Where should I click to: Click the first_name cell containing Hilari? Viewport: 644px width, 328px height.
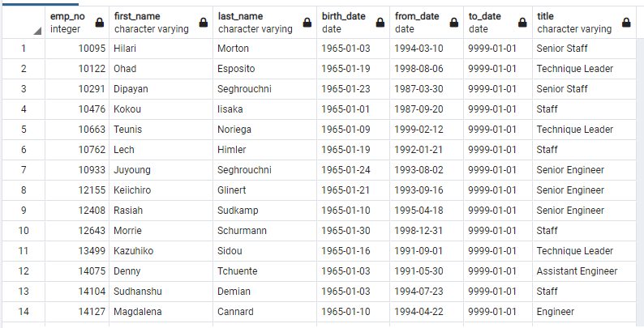coord(161,49)
